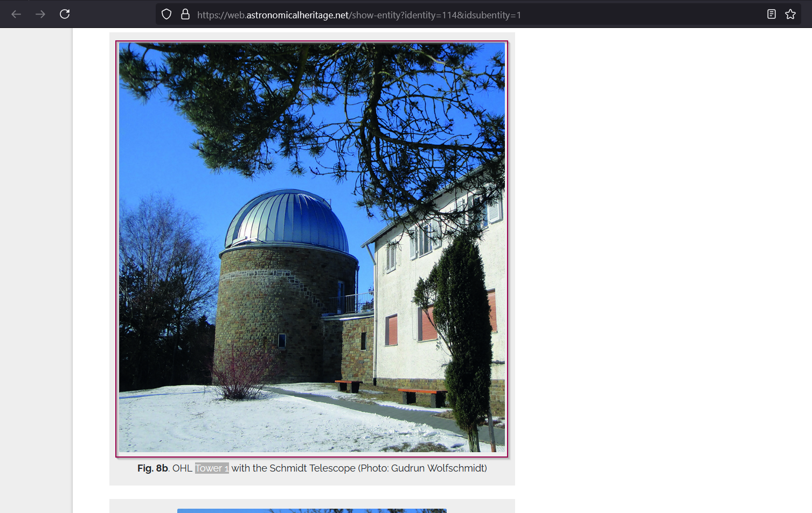
Task: Click the bold "Fig. 8b" label
Action: point(152,468)
